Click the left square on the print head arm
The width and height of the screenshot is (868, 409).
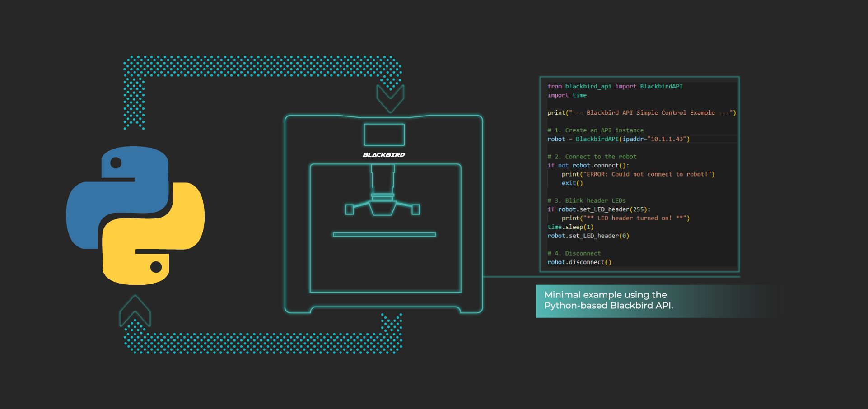pyautogui.click(x=349, y=209)
